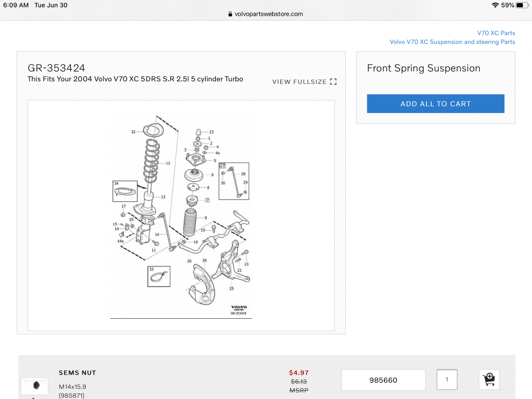Click the add-to-cart icon for SEMS NUT
The image size is (532, 399).
(489, 380)
